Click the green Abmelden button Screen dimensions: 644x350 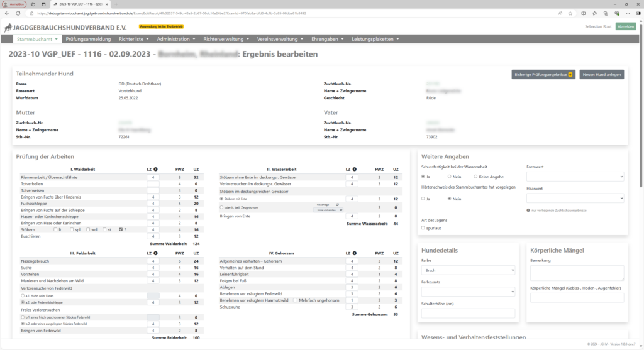pos(626,26)
